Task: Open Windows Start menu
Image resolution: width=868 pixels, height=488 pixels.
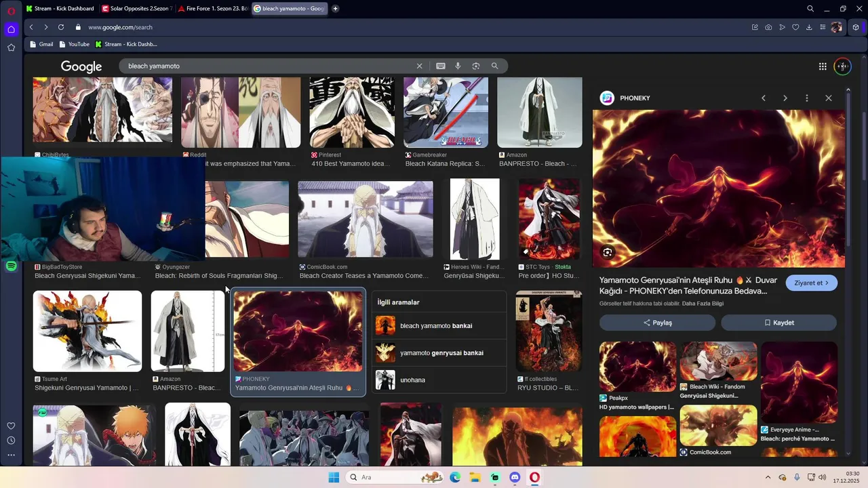Action: 334,477
